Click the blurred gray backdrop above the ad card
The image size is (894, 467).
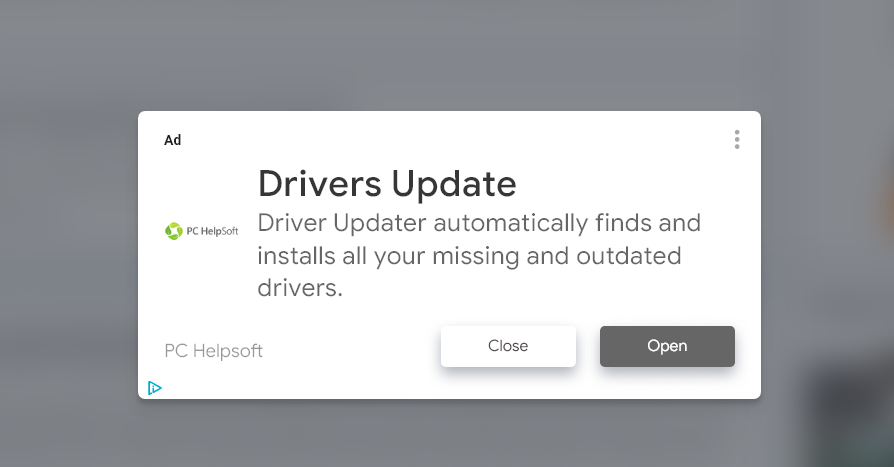tap(447, 55)
